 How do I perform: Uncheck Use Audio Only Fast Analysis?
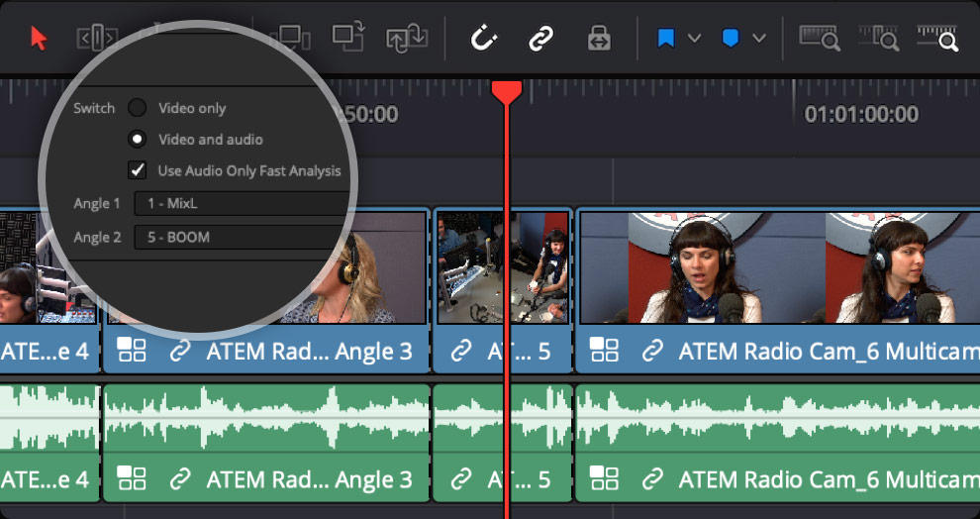pyautogui.click(x=139, y=170)
